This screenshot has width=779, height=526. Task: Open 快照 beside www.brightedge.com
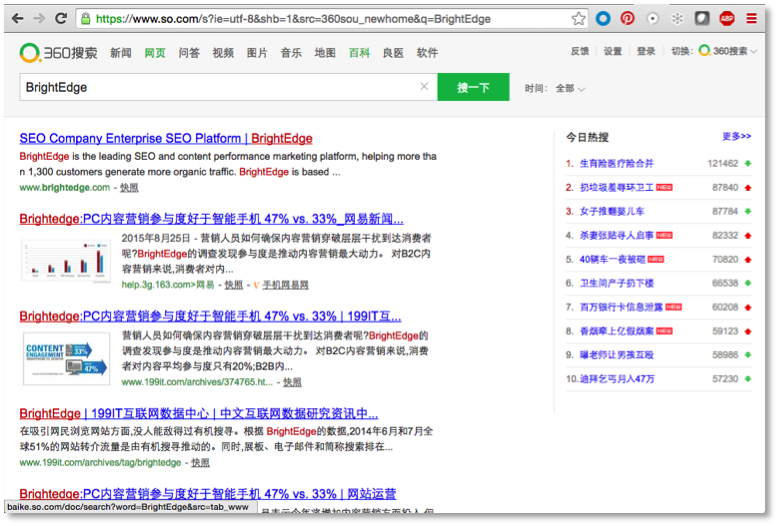pyautogui.click(x=129, y=188)
